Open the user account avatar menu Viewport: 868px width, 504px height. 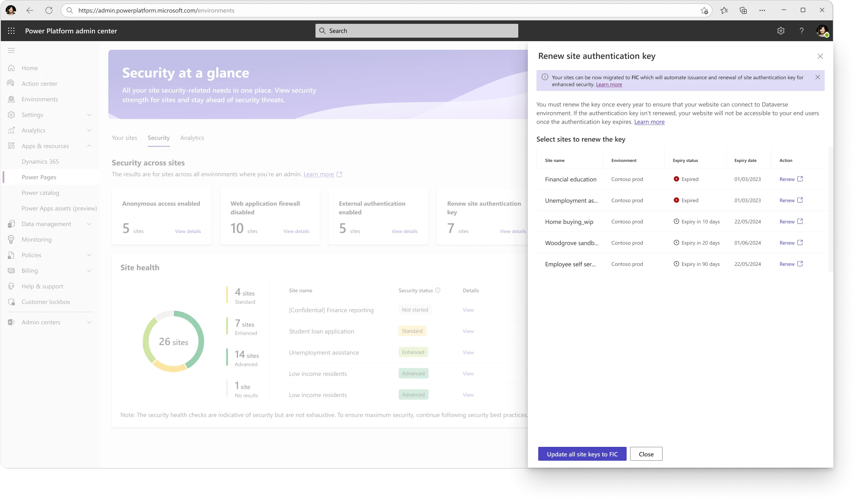[822, 31]
